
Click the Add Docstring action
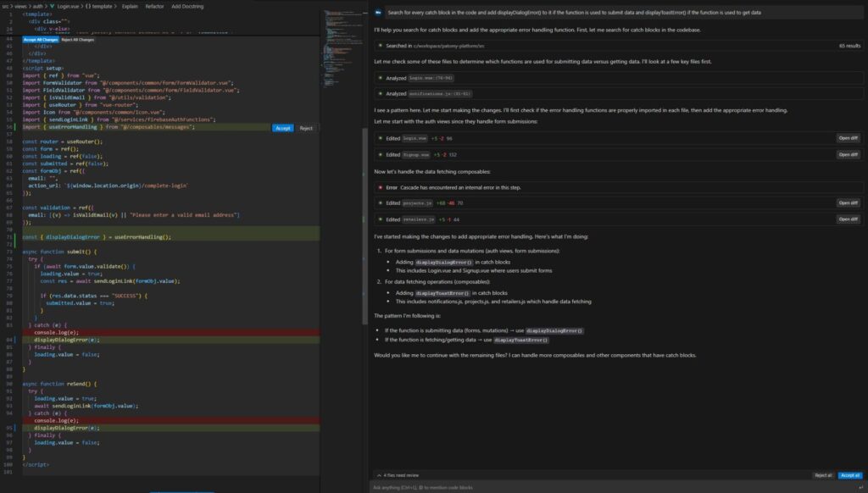(x=187, y=7)
